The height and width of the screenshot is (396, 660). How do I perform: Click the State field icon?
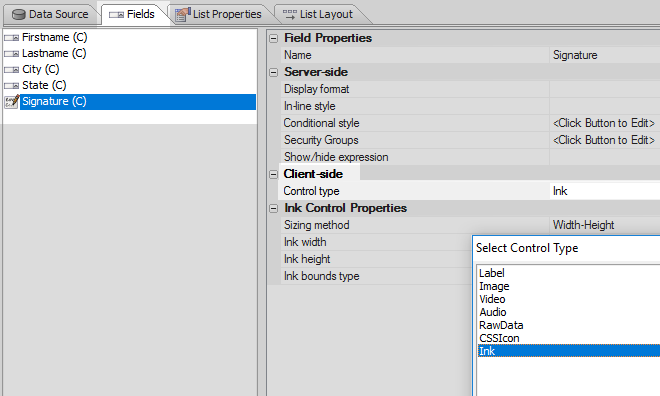coord(12,86)
